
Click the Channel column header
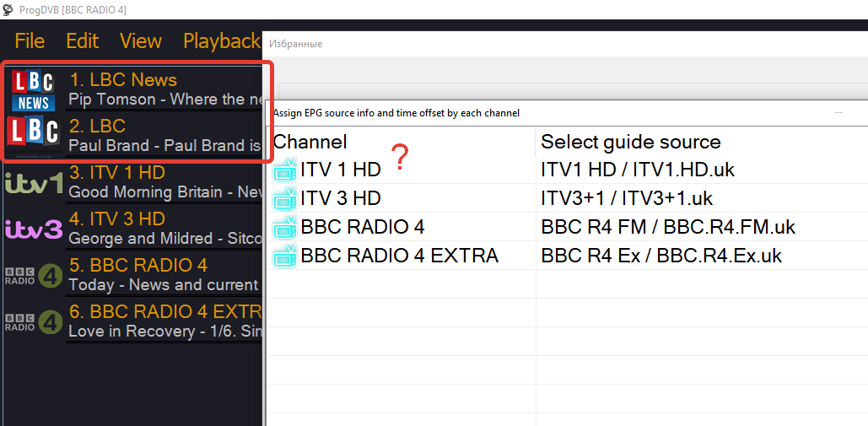coord(310,142)
